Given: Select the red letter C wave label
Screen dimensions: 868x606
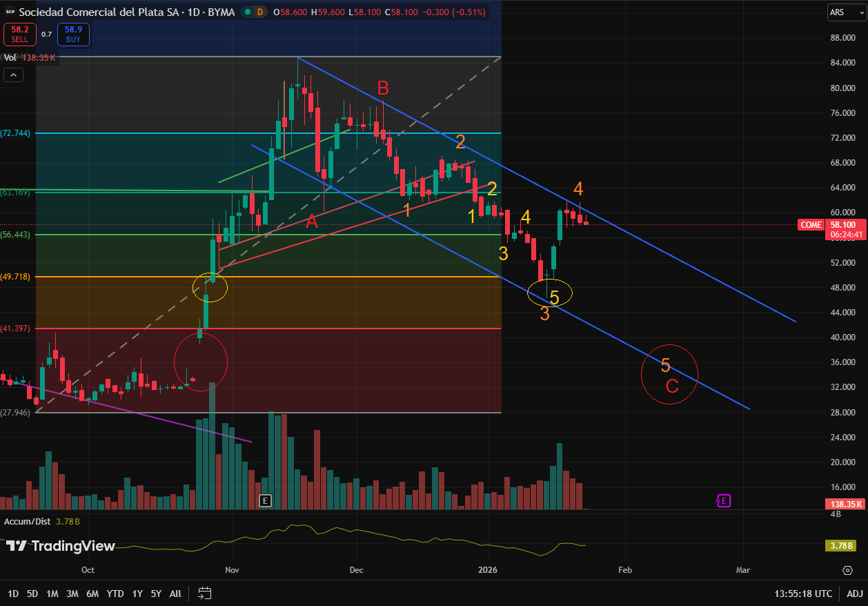Looking at the screenshot, I should click(672, 387).
